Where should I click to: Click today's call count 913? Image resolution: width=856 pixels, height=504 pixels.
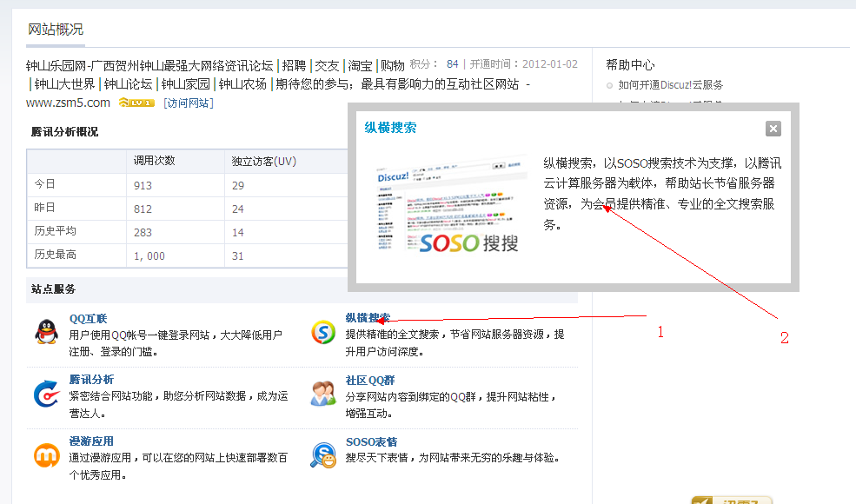click(x=143, y=186)
